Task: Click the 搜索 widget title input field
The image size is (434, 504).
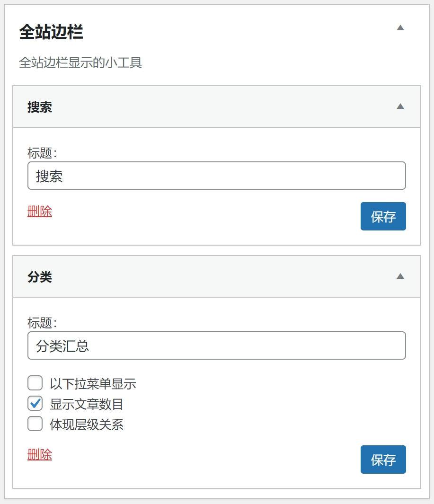Action: (217, 176)
